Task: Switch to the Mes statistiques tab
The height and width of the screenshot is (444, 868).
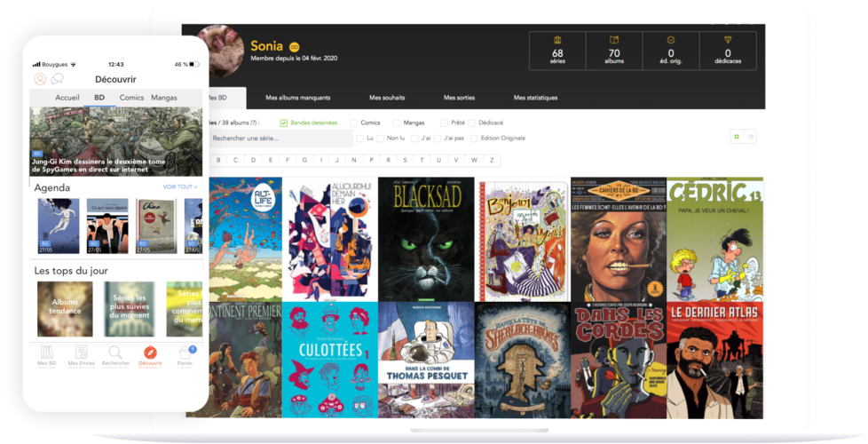Action: click(x=535, y=98)
